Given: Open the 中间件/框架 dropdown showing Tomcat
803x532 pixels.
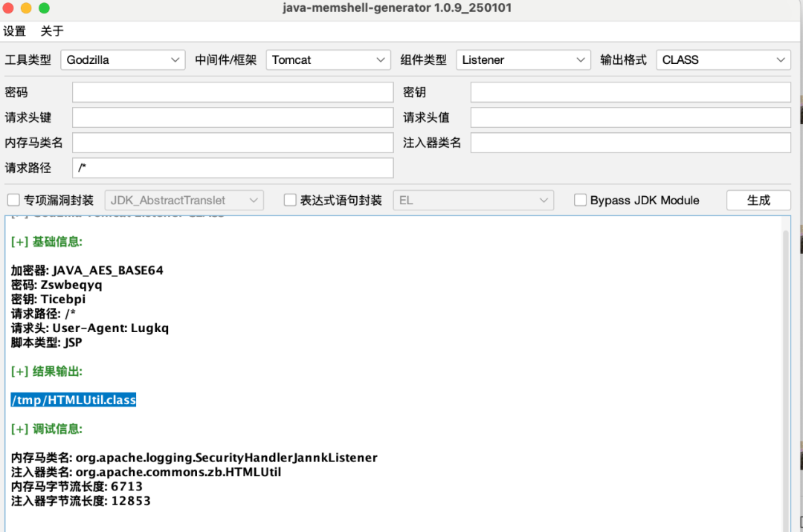Looking at the screenshot, I should point(329,60).
